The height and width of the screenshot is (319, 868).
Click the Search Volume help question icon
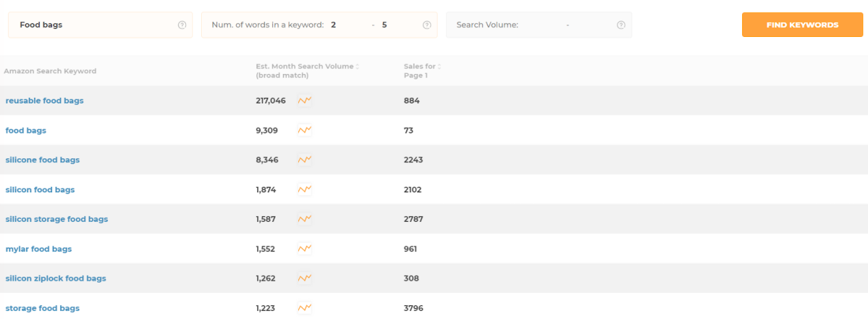click(621, 25)
